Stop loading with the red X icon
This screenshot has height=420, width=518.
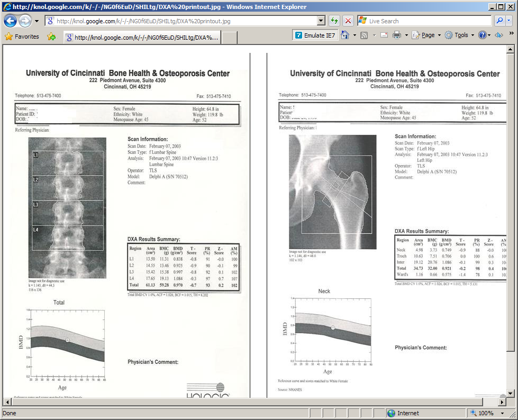coord(348,21)
